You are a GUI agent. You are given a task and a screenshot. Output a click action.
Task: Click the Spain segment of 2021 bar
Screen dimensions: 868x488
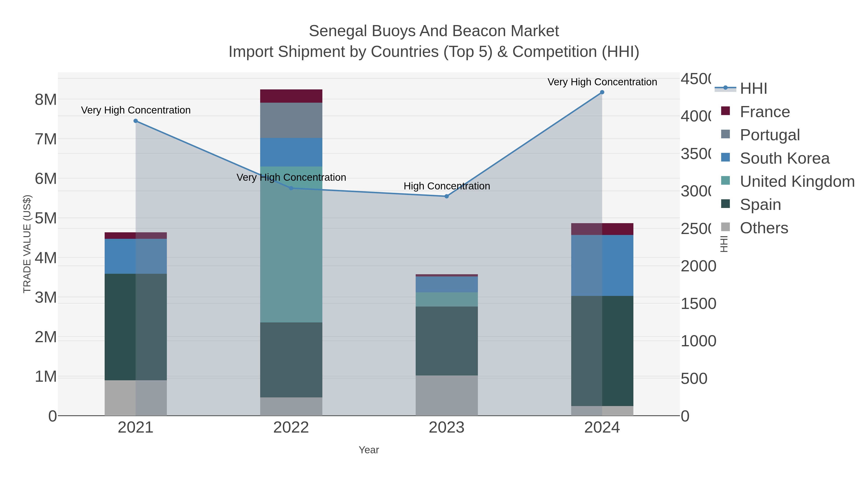pyautogui.click(x=136, y=327)
